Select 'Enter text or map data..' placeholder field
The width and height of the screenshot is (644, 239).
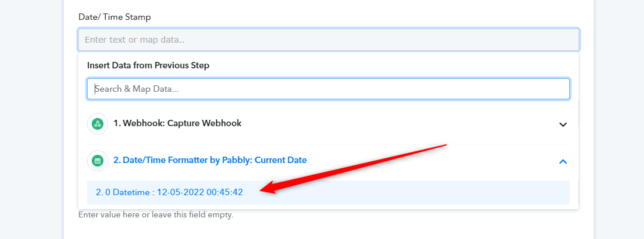point(328,40)
